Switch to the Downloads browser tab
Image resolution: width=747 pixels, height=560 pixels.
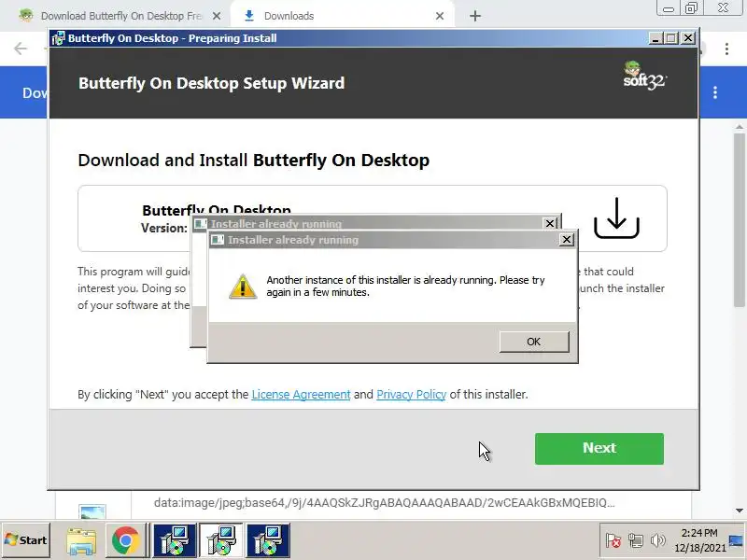click(289, 16)
